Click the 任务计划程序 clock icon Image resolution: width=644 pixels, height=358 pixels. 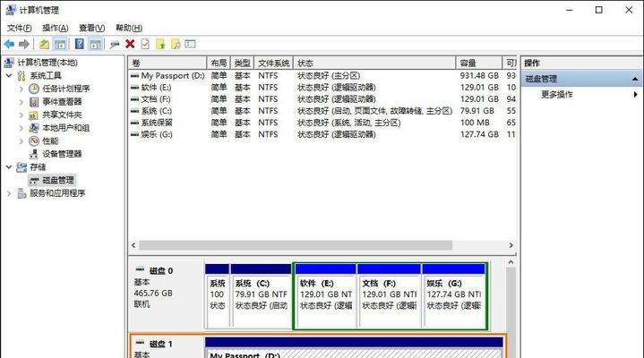coord(34,89)
